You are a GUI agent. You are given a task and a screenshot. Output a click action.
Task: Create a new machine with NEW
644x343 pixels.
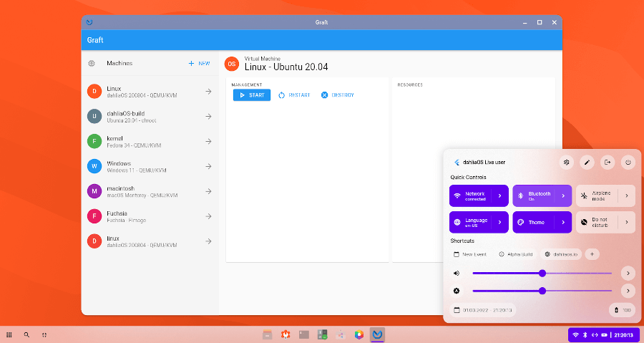[x=199, y=63]
